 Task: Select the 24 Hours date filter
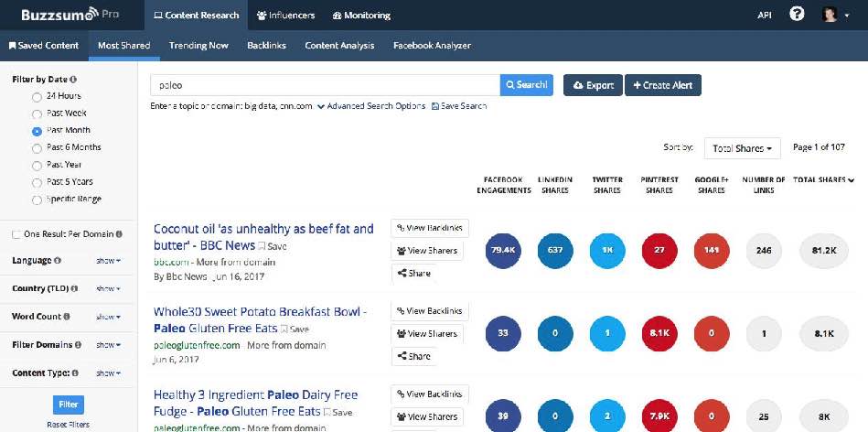point(37,96)
